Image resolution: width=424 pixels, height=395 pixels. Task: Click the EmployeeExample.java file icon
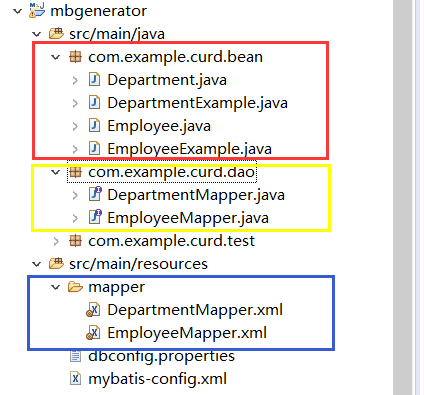pos(94,149)
